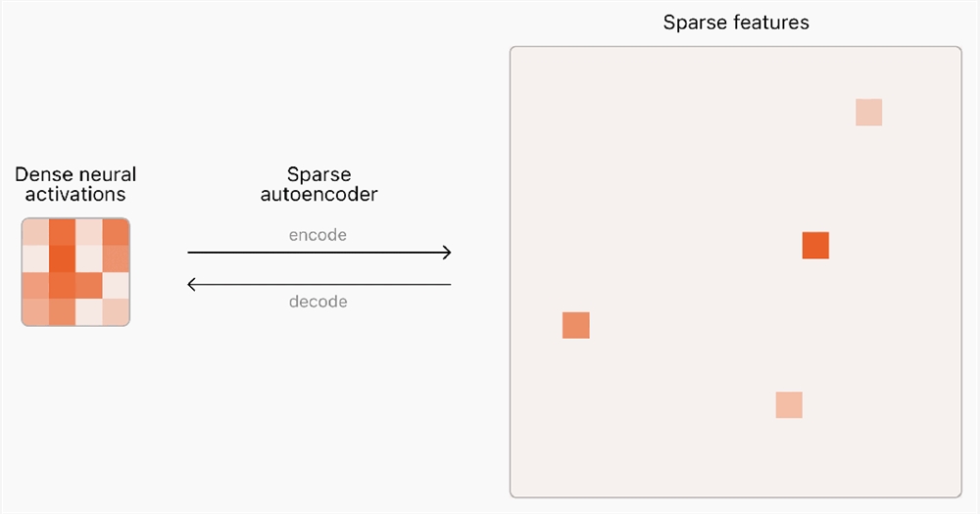Click the top-right cell of the dense activations grid
980x514 pixels.
point(116,232)
